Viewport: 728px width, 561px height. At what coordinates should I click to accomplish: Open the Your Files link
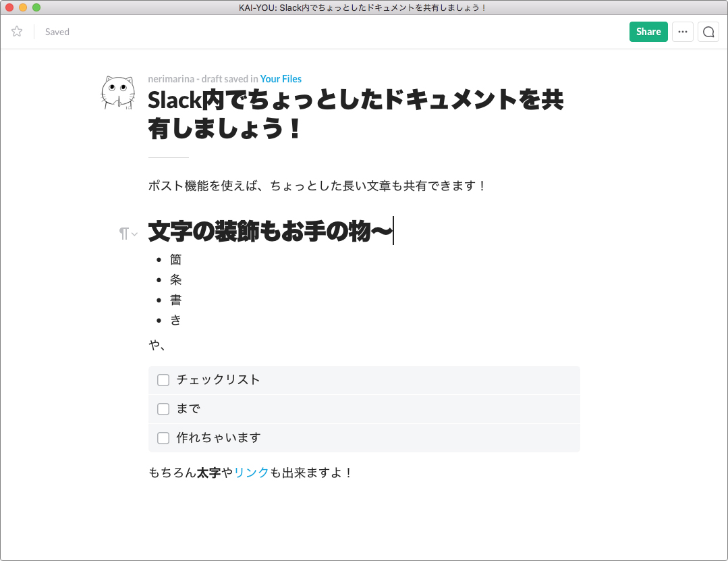281,79
